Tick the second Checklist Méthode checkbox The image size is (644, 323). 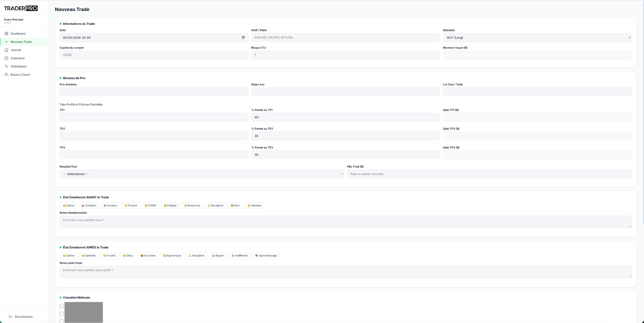(62, 314)
